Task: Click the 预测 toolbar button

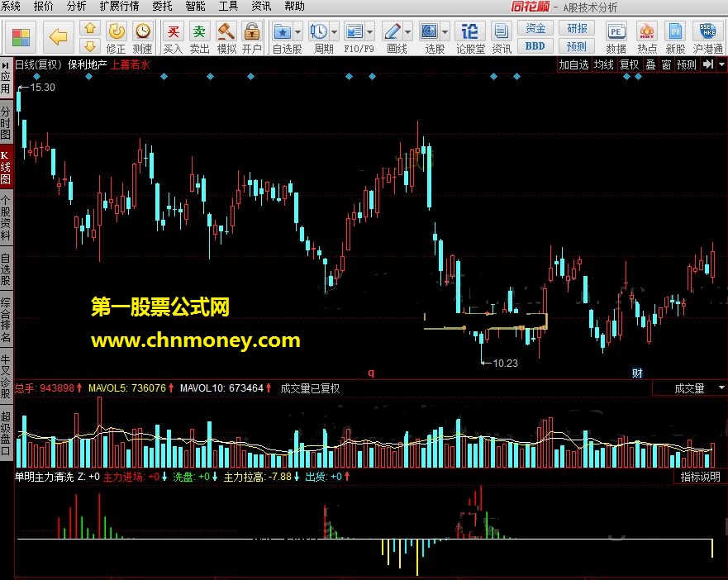Action: (577, 46)
